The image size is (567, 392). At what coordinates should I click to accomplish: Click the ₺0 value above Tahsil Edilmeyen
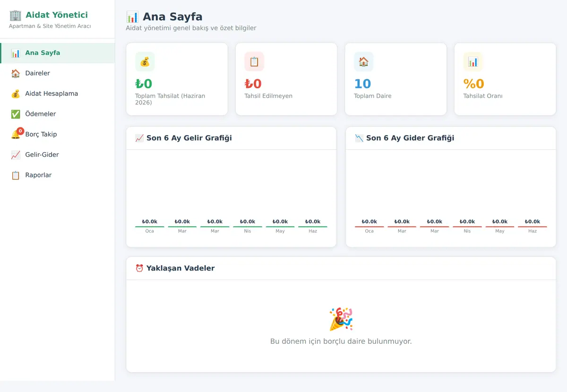tap(253, 84)
